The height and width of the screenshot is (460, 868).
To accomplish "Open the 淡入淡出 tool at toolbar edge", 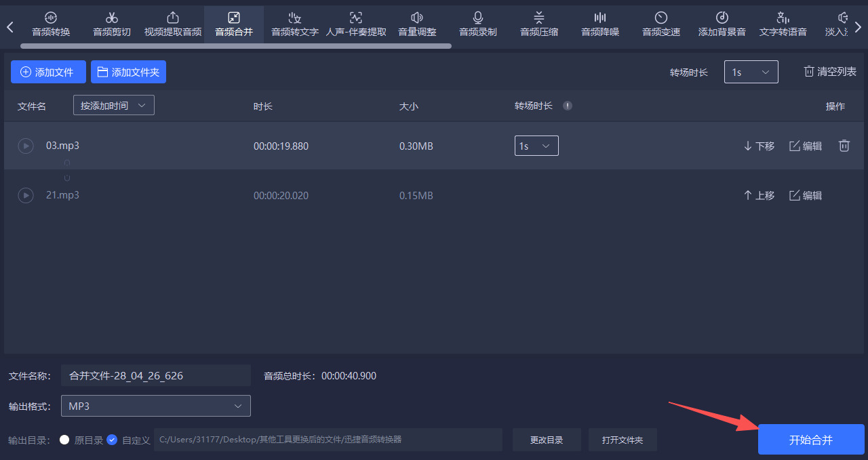I will click(837, 24).
